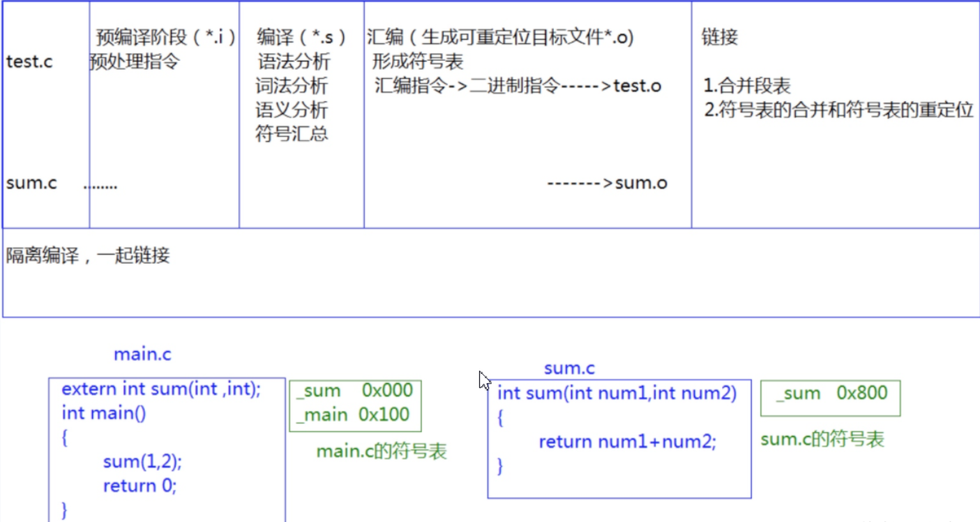Click the 'int sum(int num1,int num2)' line
This screenshot has width=980, height=522.
[x=617, y=394]
